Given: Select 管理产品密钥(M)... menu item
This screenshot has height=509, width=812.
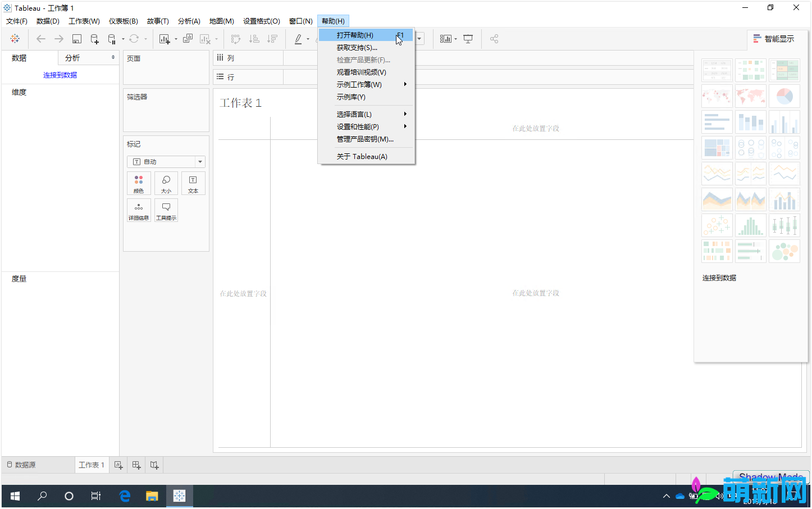Looking at the screenshot, I should coord(366,139).
